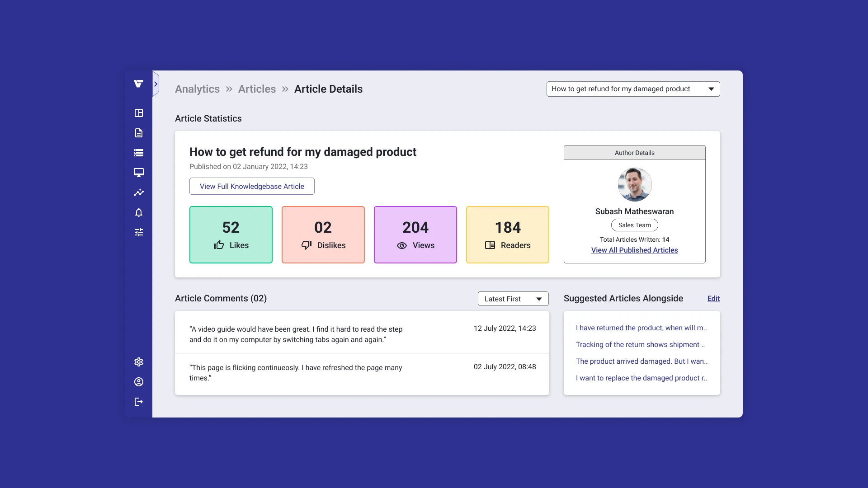Click the logout icon in sidebar
Screen dimensions: 868x488
point(139,402)
